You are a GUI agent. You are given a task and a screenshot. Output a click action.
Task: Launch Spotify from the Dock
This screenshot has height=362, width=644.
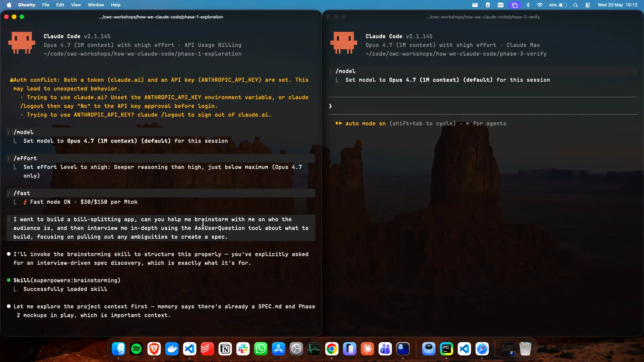[136, 349]
